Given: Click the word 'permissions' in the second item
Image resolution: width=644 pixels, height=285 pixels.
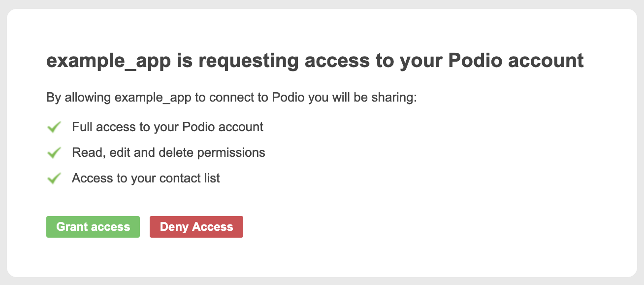Looking at the screenshot, I should click(x=231, y=153).
